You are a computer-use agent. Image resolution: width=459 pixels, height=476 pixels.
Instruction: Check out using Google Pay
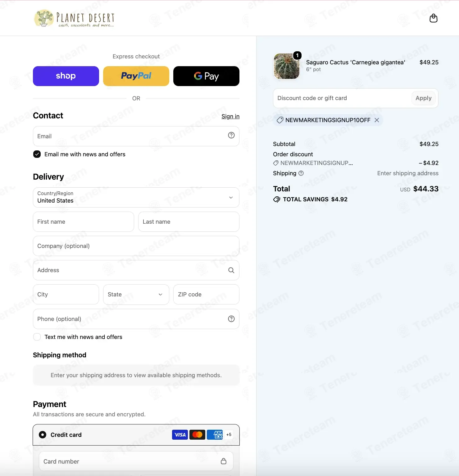(x=206, y=76)
